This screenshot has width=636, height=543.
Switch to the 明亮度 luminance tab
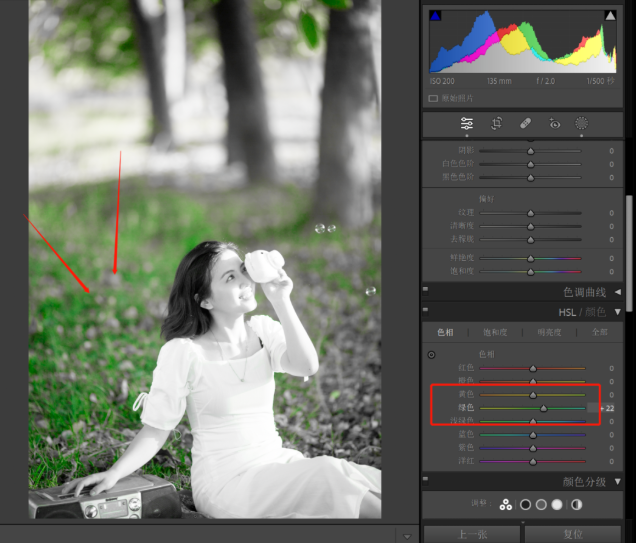(549, 333)
